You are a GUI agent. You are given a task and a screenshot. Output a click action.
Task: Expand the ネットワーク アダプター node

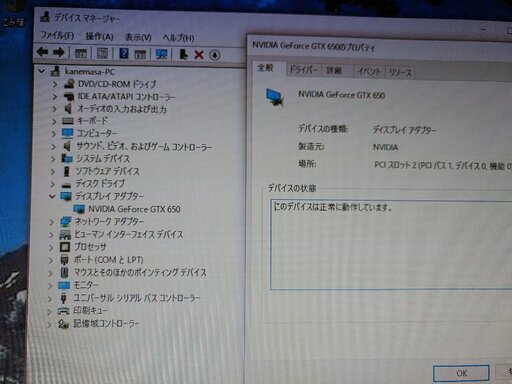click(51, 222)
